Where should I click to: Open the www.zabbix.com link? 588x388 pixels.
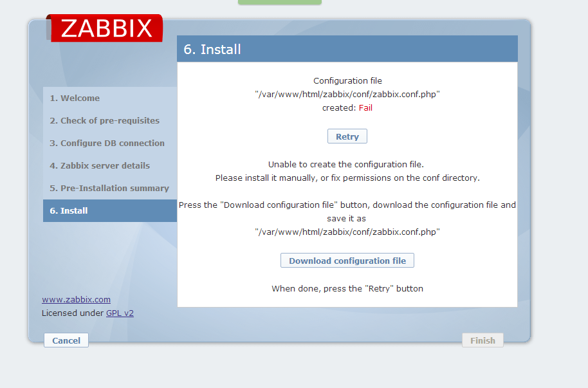point(76,299)
